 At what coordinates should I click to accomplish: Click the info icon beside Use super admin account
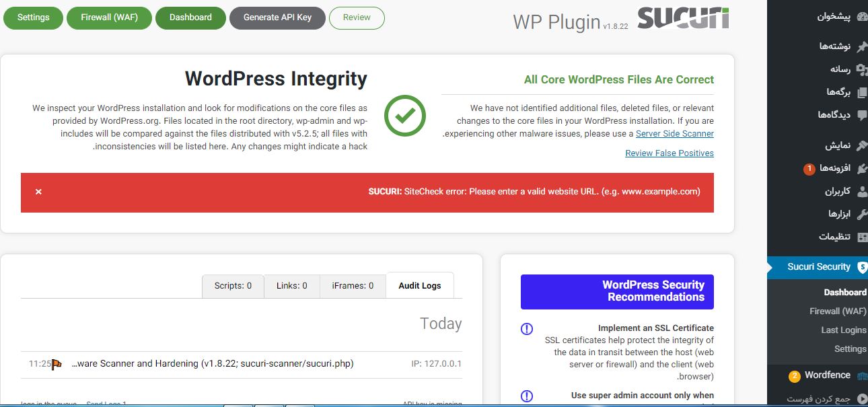527,396
